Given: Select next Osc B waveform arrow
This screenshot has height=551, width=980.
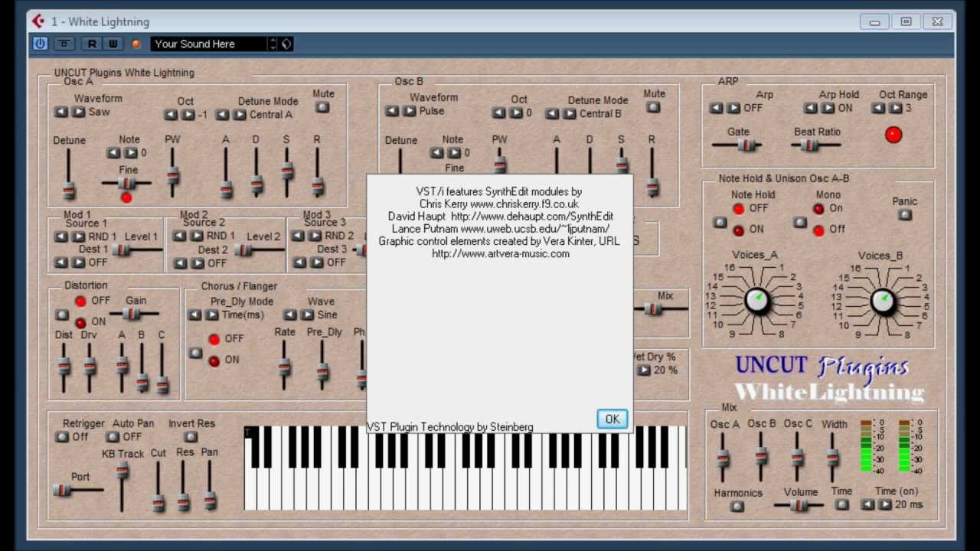Looking at the screenshot, I should (410, 111).
